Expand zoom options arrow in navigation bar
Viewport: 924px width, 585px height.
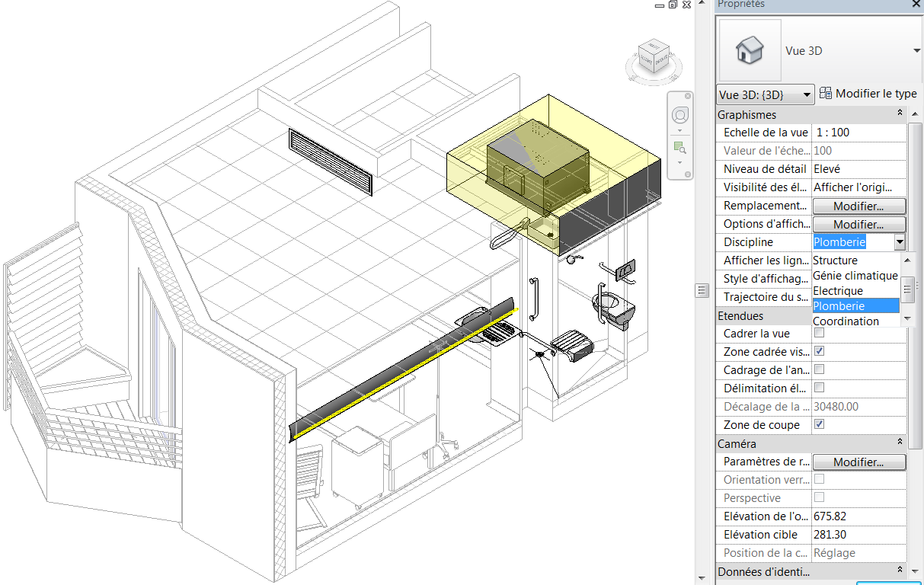click(x=680, y=162)
